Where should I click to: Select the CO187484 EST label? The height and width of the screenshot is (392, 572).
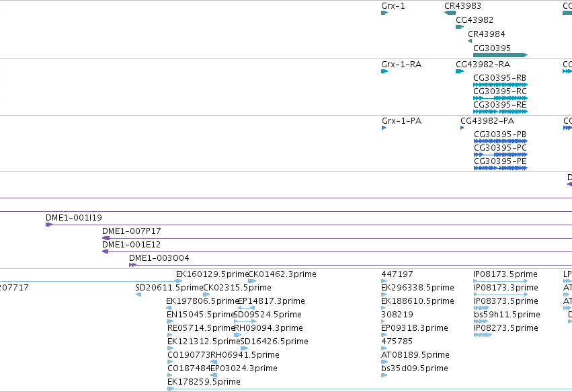coord(189,368)
